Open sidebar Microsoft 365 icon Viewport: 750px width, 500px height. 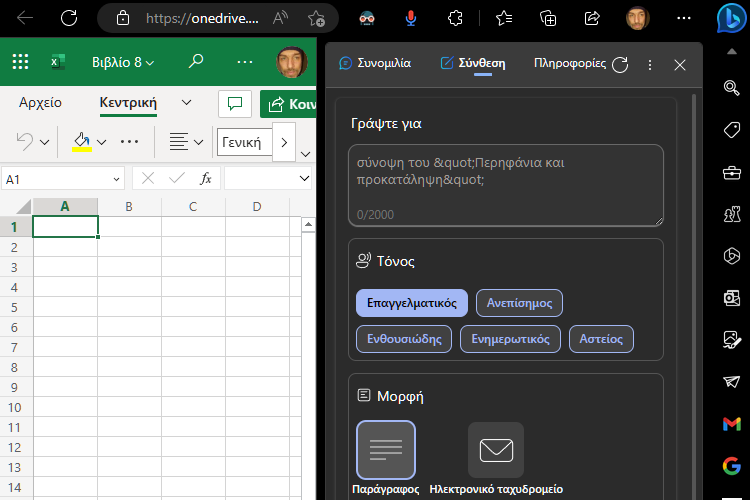(731, 256)
